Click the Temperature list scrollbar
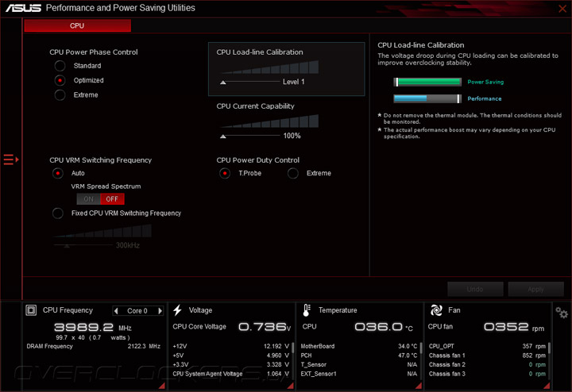 (x=420, y=348)
